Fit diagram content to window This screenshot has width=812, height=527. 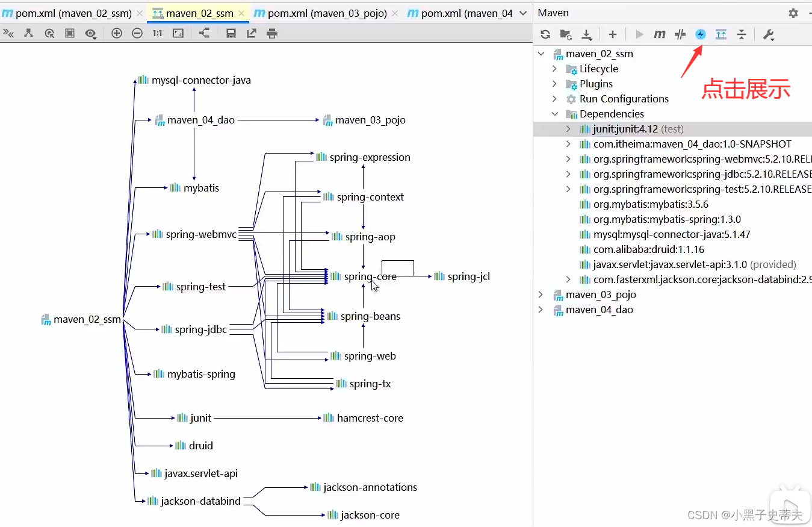pyautogui.click(x=178, y=34)
